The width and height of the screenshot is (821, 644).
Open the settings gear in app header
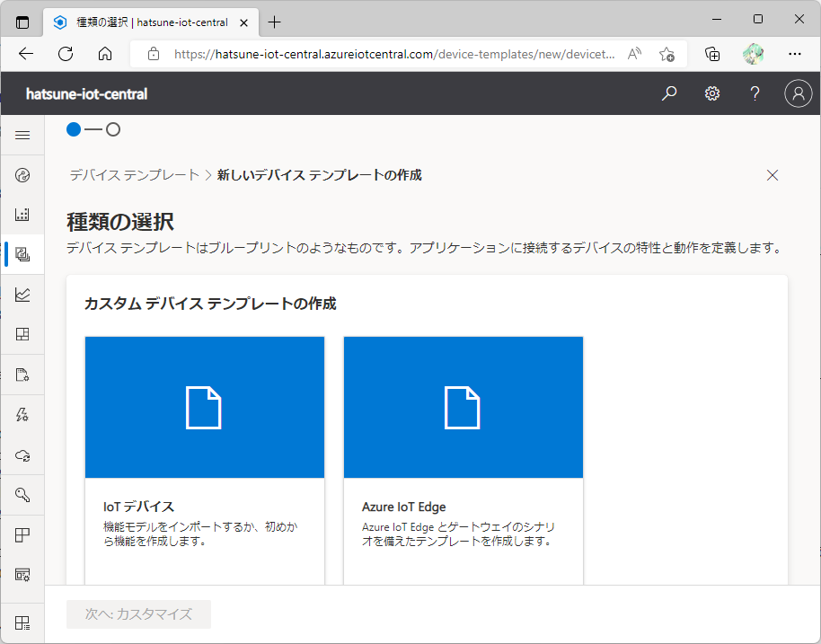click(712, 93)
